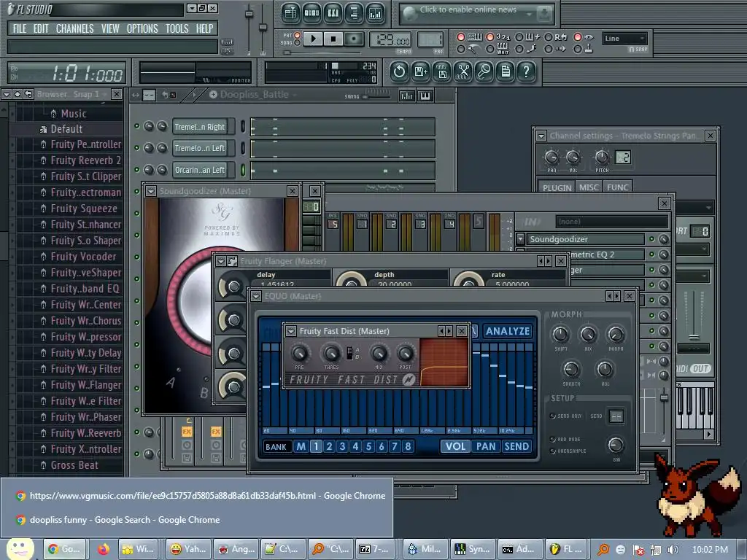Stop playback with the Stop button
Viewport: 747px width, 560px height.
coord(333,39)
